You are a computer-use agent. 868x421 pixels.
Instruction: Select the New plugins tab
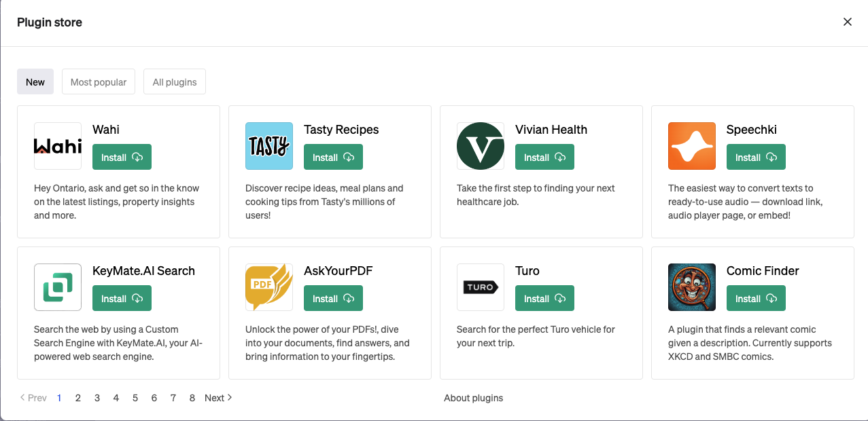(35, 81)
